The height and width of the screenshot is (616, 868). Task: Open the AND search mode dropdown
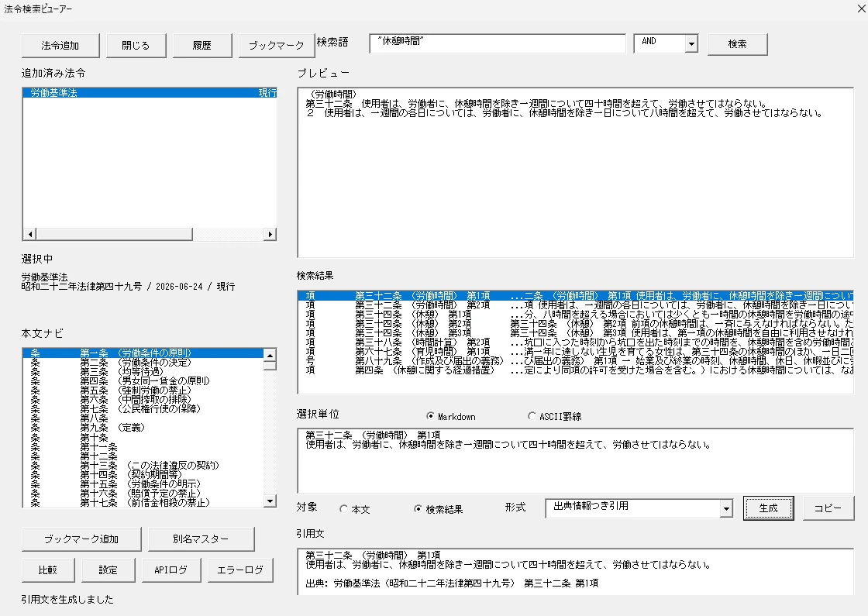point(691,43)
